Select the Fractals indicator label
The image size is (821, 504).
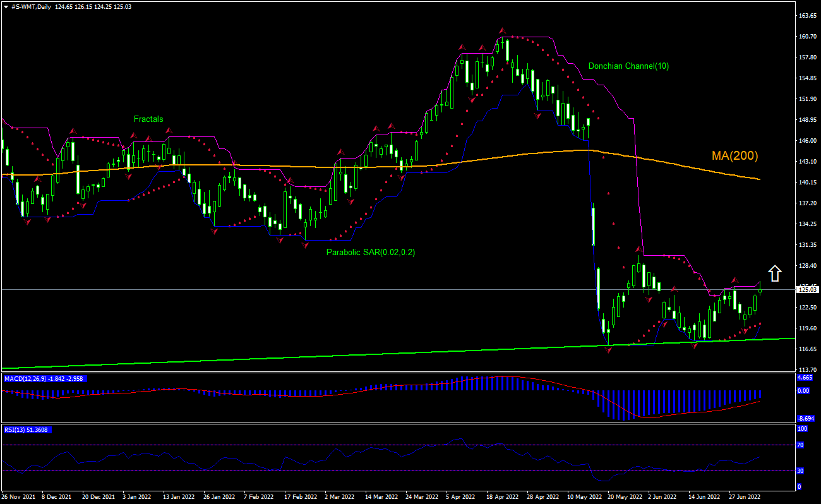[x=148, y=119]
